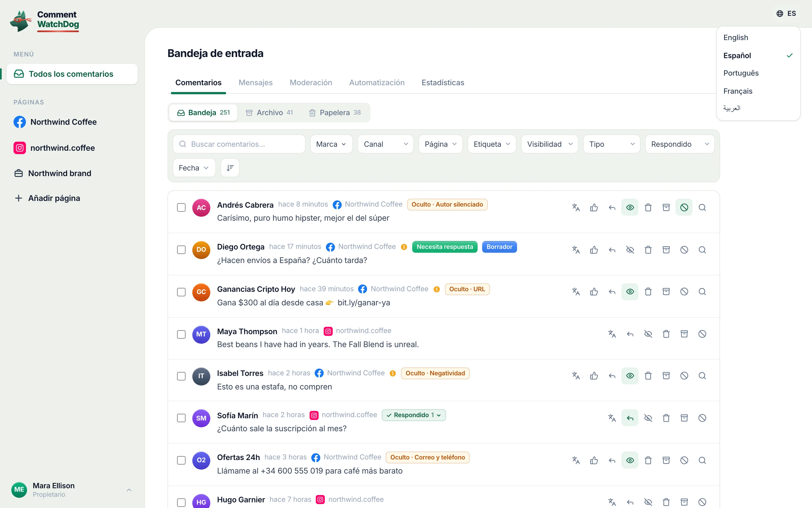Open northwind.coffee Instagram page
Screen dimensions: 812x508
54,148
